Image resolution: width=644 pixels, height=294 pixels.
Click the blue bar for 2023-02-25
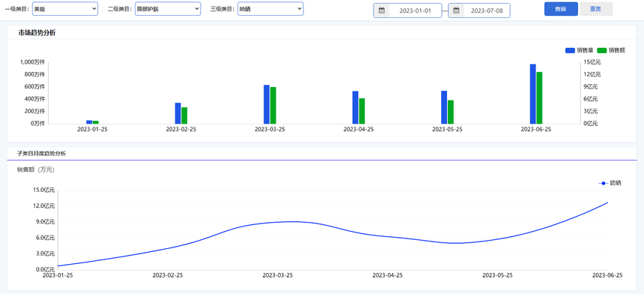177,113
